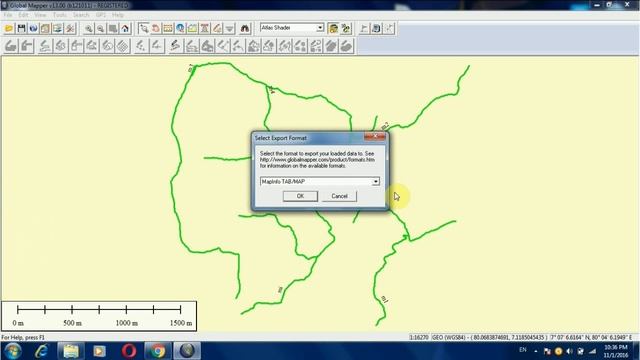640x360 pixels.
Task: Click Cancel in Select Export Format dialog
Action: tap(339, 196)
